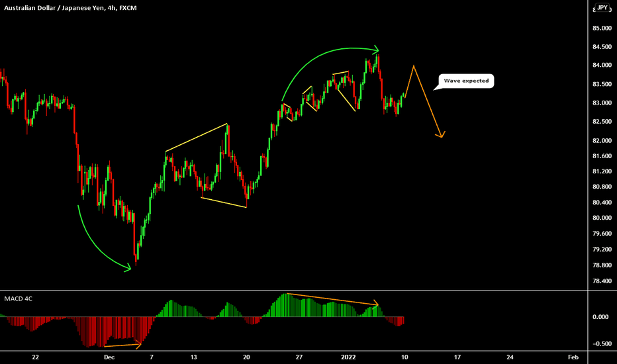Click the Australian Dollar / Japanese Yen chart title
The width and height of the screenshot is (617, 364).
pyautogui.click(x=70, y=8)
